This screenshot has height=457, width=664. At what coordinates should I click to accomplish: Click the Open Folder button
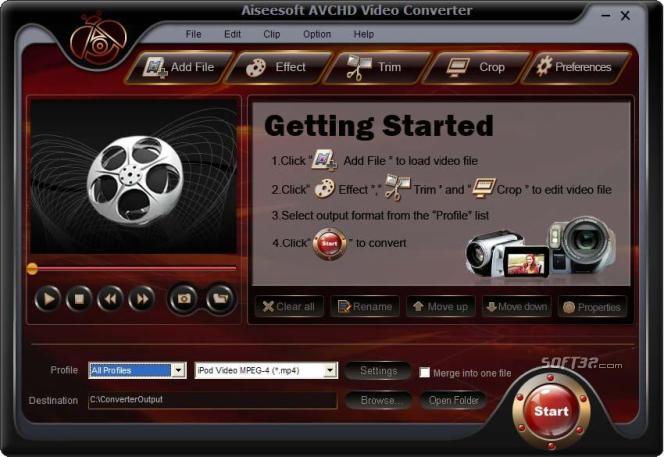(x=454, y=400)
